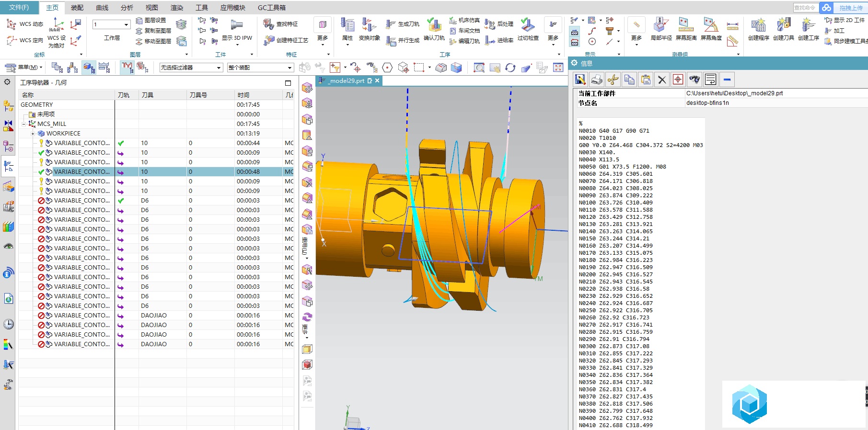Screen dimensions: 868x430
Task: Toggle geometry view in navigator toolbar
Action: pos(89,68)
